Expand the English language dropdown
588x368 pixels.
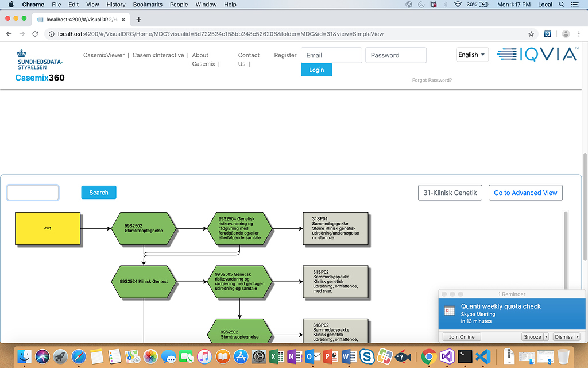[x=472, y=55]
